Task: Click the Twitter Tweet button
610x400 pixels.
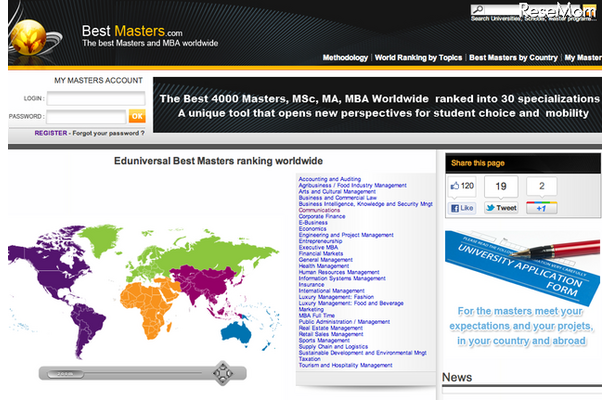Action: (x=501, y=208)
